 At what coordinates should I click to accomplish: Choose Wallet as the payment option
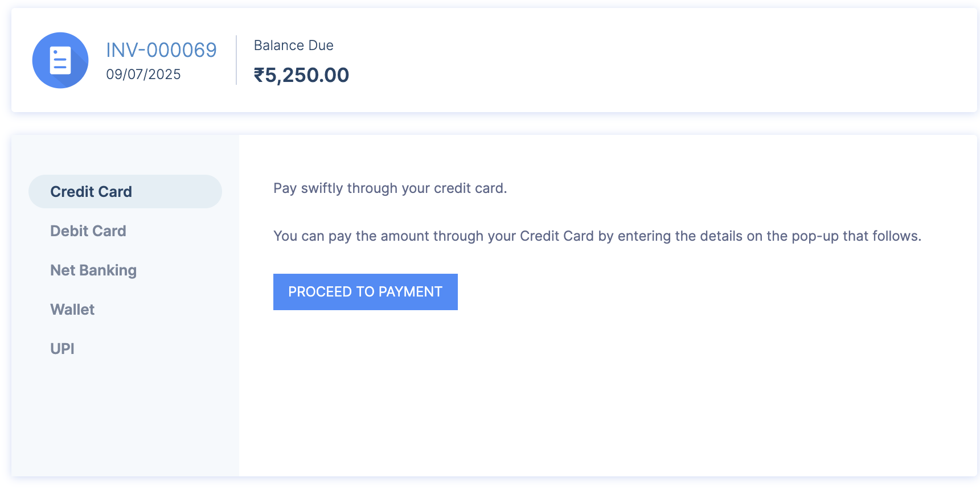pos(72,309)
